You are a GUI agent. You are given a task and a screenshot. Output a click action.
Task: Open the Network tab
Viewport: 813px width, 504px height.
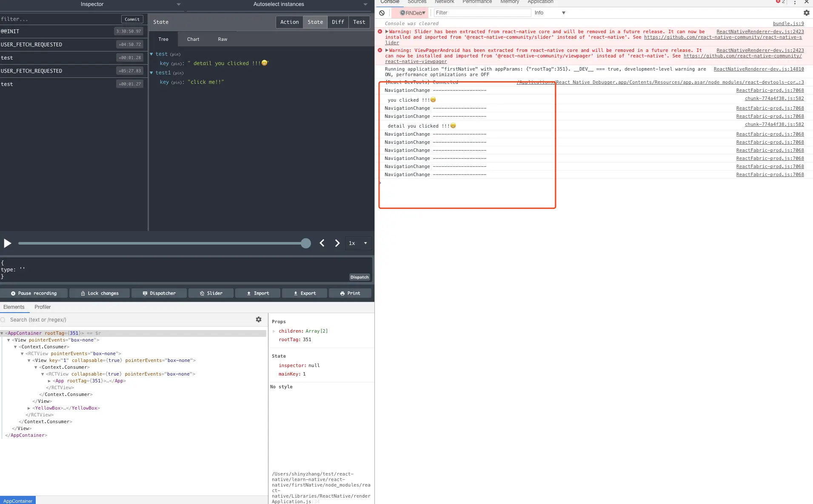445,2
